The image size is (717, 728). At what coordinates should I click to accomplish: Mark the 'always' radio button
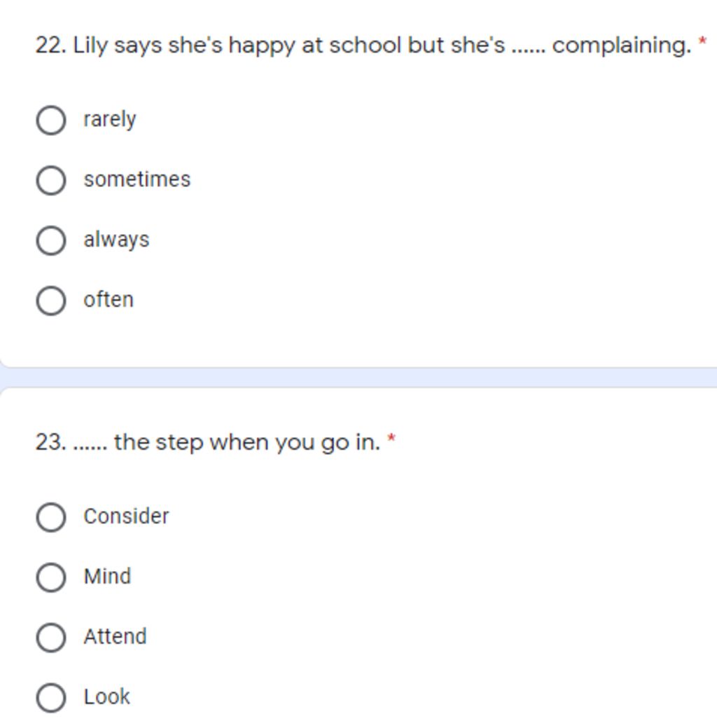point(50,240)
